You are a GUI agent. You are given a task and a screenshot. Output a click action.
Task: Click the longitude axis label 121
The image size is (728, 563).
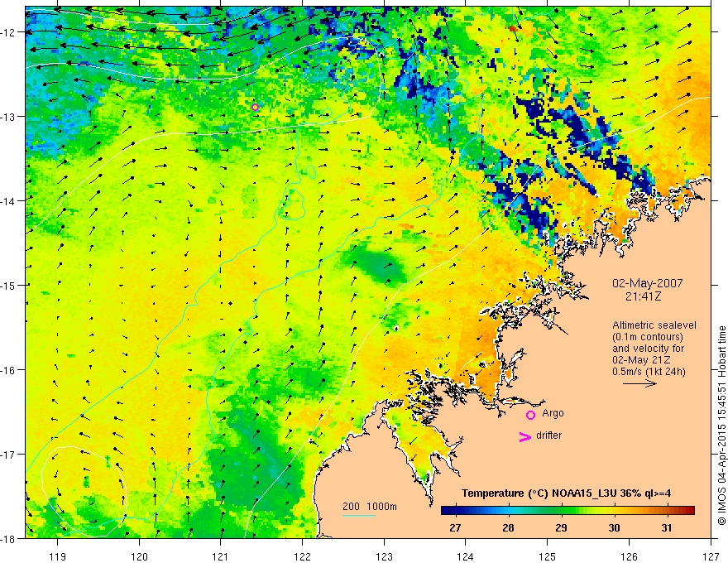[221, 556]
